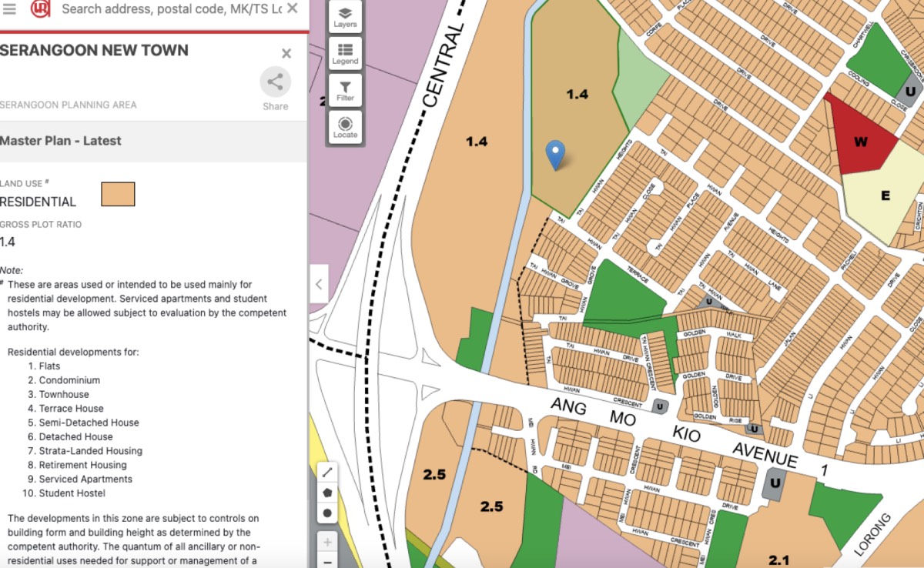
Task: Close the Serangoon New Town info panel
Action: click(x=286, y=53)
